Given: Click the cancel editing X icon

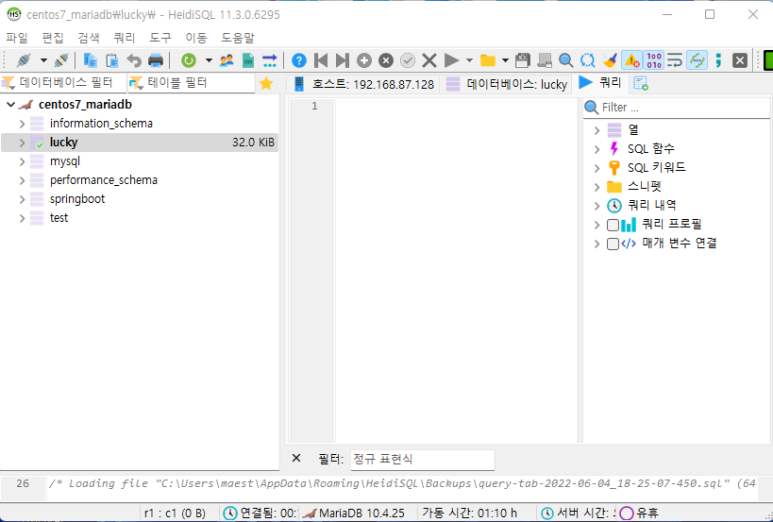Looking at the screenshot, I should click(x=429, y=61).
